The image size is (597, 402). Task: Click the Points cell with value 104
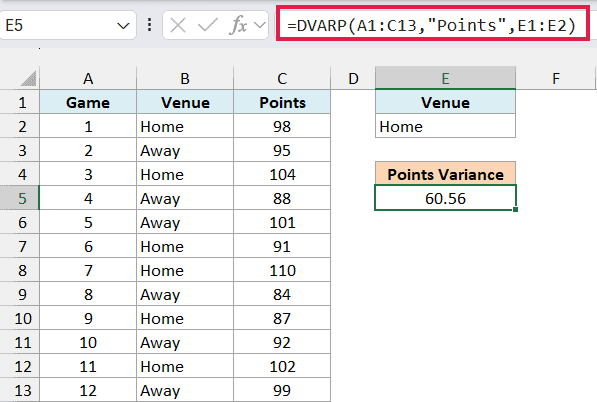click(x=282, y=174)
